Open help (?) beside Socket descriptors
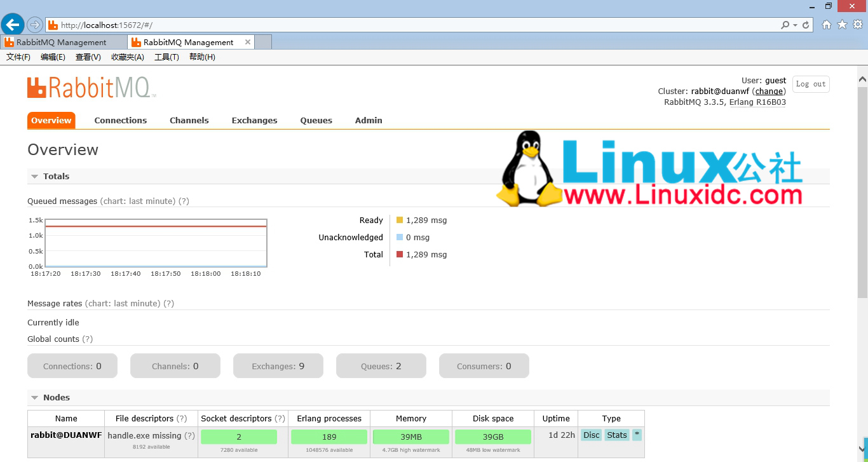The image size is (868, 462). tap(280, 418)
